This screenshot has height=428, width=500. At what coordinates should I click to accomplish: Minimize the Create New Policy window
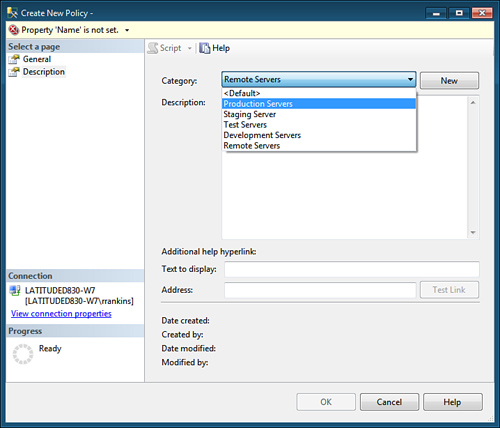click(436, 13)
